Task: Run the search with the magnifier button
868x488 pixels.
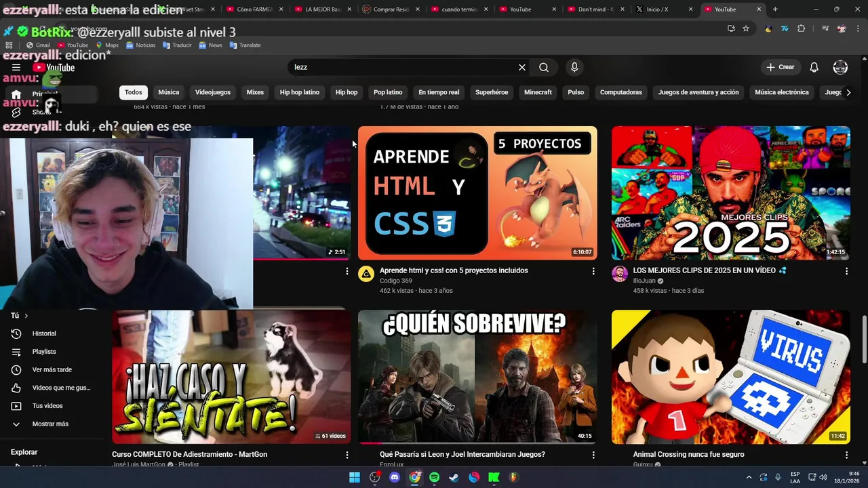Action: (x=544, y=67)
